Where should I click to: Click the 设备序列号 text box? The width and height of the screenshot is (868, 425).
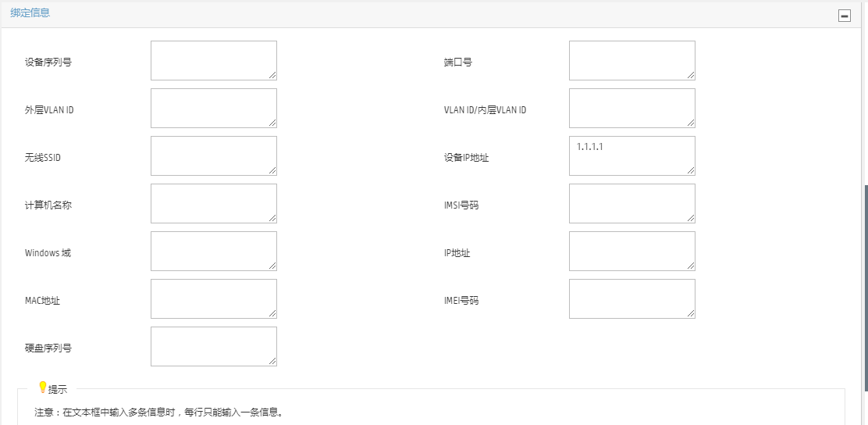(x=213, y=60)
